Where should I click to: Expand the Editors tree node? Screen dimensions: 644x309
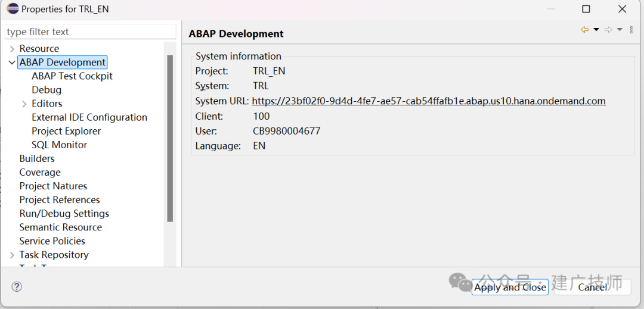[x=24, y=104]
